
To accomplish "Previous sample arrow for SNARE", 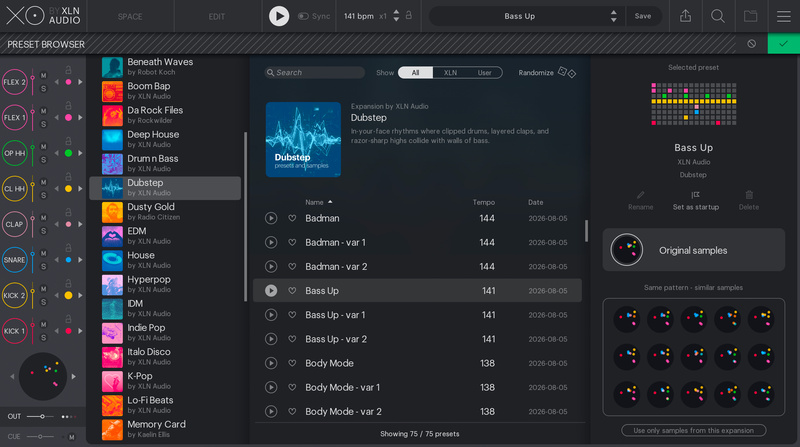I will point(57,260).
